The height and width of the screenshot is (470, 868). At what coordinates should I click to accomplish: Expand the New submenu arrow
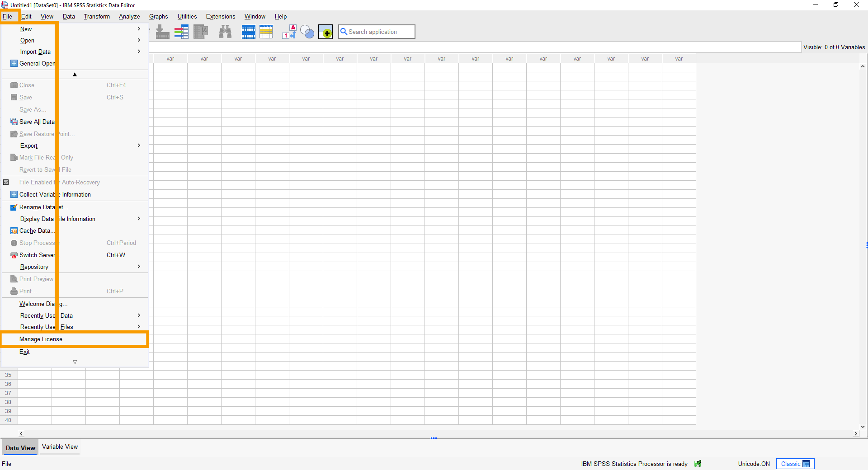click(139, 29)
